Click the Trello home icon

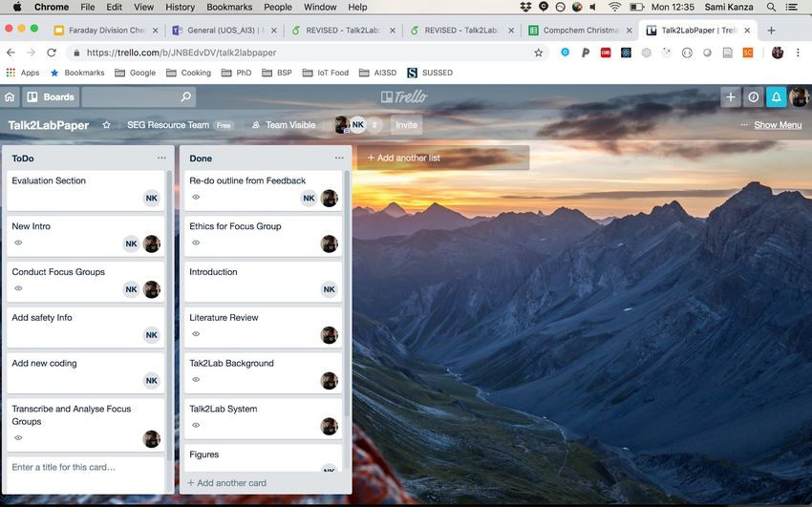coord(11,96)
